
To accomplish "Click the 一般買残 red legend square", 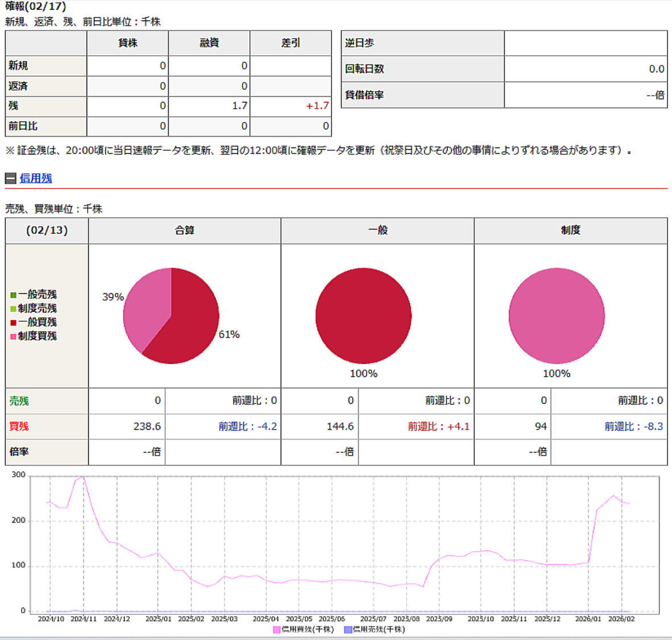I will [13, 322].
